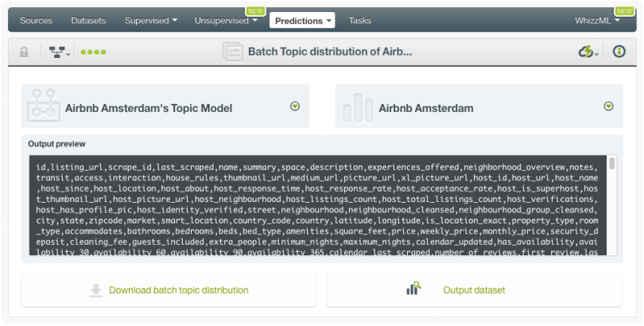This screenshot has height=326, width=644.
Task: Go to the Sources tab
Action: (36, 21)
